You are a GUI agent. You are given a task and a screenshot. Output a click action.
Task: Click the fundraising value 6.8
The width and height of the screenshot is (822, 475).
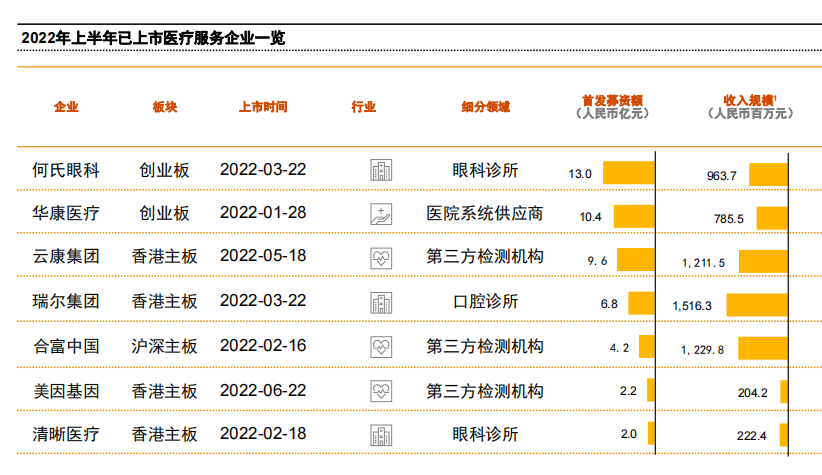pos(609,304)
